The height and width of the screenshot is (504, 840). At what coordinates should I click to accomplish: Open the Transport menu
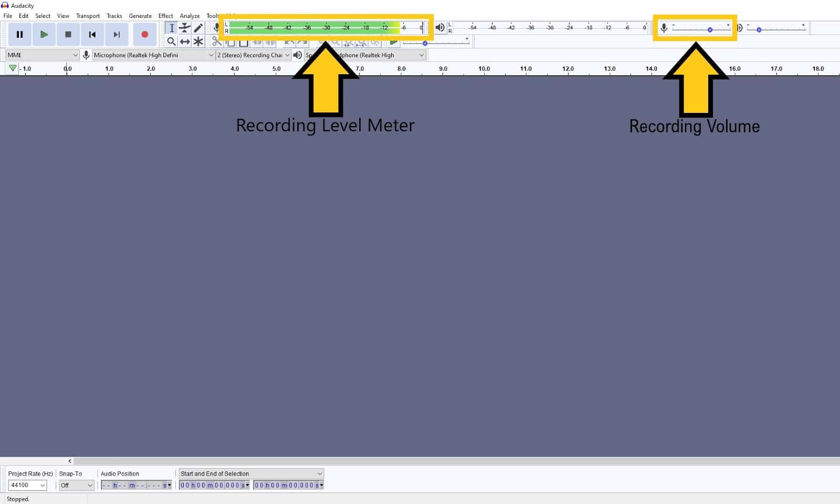tap(88, 16)
